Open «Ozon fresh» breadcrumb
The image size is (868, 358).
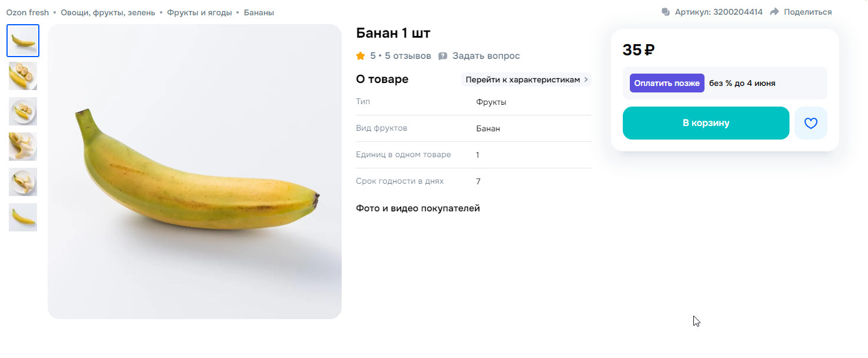(x=28, y=12)
